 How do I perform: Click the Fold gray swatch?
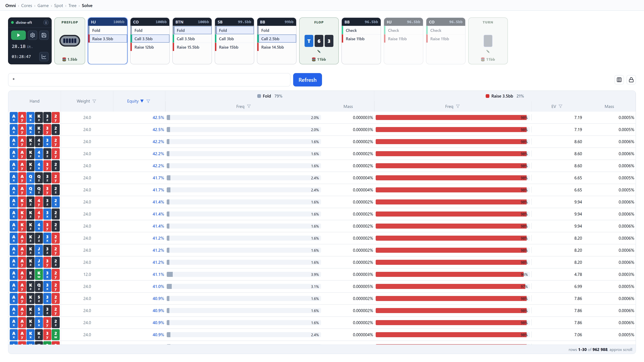coord(259,96)
